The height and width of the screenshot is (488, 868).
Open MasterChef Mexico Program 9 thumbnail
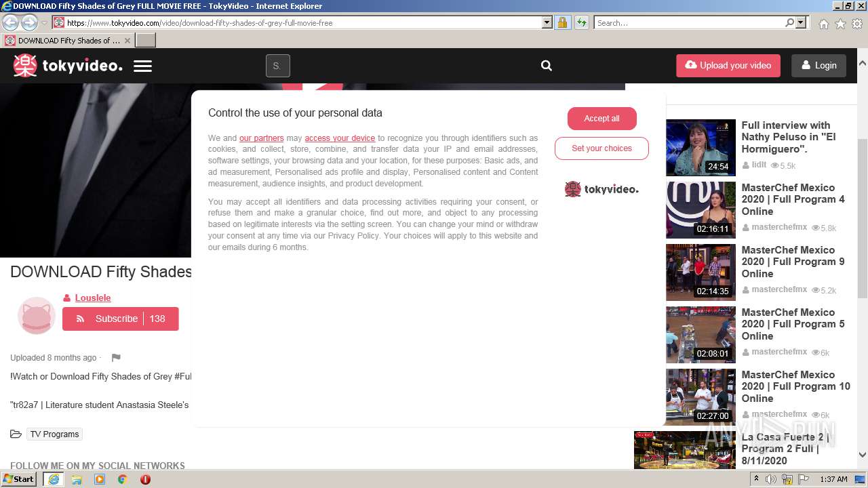(701, 272)
